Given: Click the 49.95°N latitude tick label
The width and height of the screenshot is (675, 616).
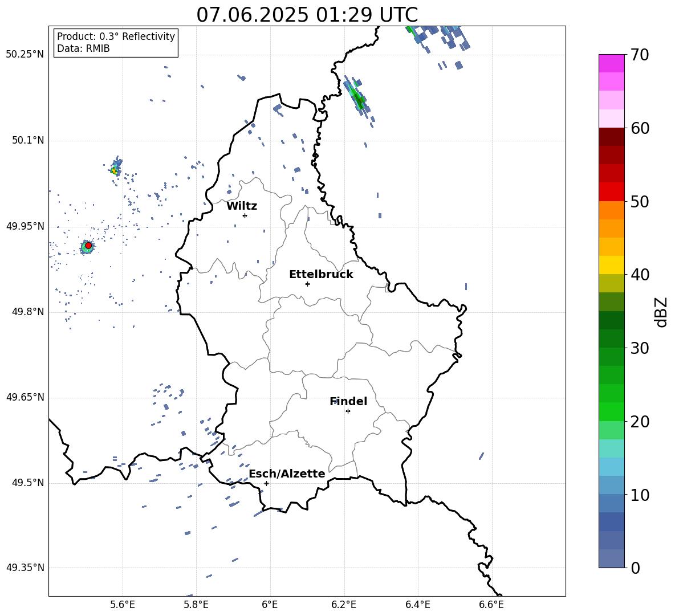Looking at the screenshot, I should tap(25, 226).
